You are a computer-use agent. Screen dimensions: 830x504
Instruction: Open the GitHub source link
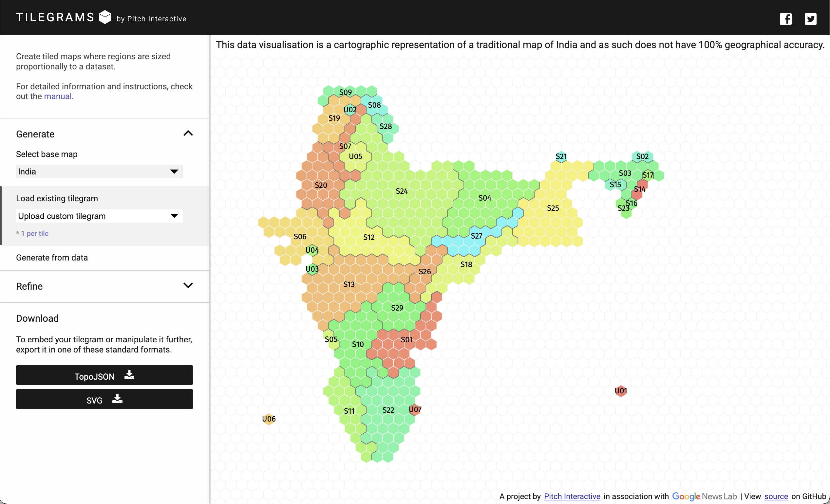(776, 496)
